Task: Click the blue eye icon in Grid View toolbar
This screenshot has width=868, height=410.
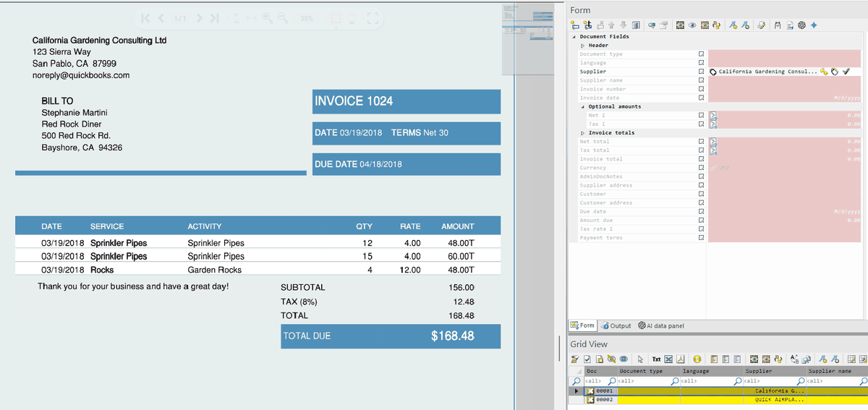Action: [x=624, y=359]
